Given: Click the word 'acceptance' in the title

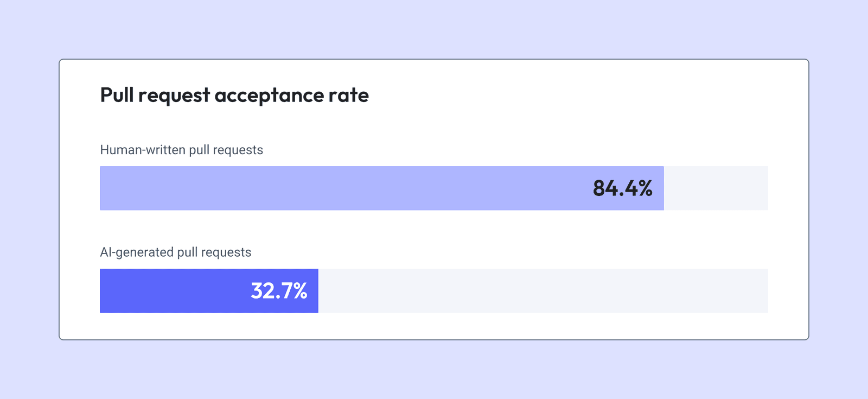Looking at the screenshot, I should click(x=269, y=96).
